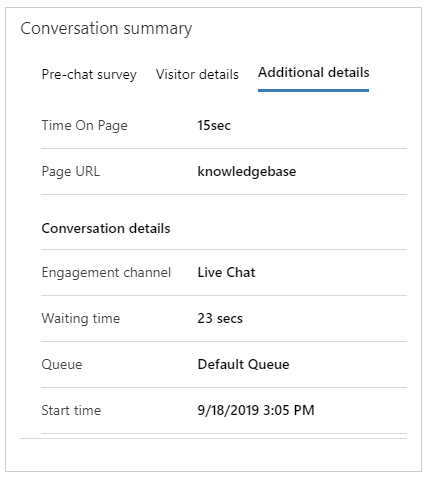The width and height of the screenshot is (431, 479).
Task: Switch to the Pre-chat survey tab
Action: tap(89, 74)
